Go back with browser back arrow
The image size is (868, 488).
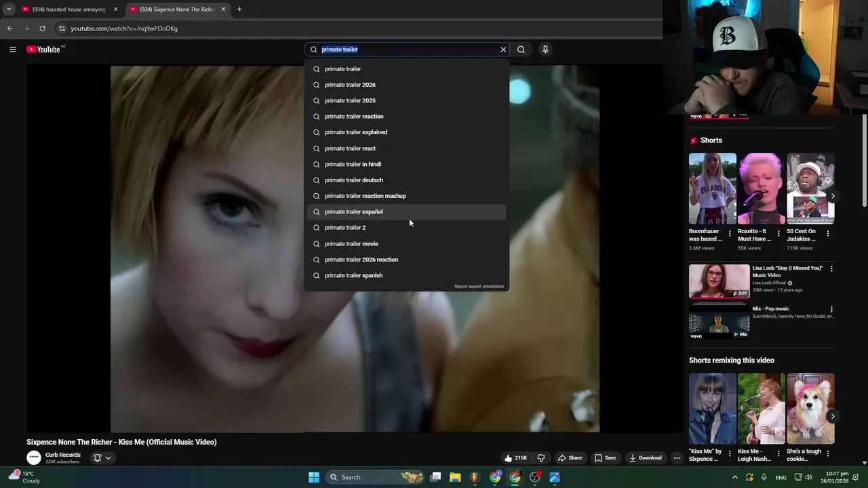click(x=9, y=28)
